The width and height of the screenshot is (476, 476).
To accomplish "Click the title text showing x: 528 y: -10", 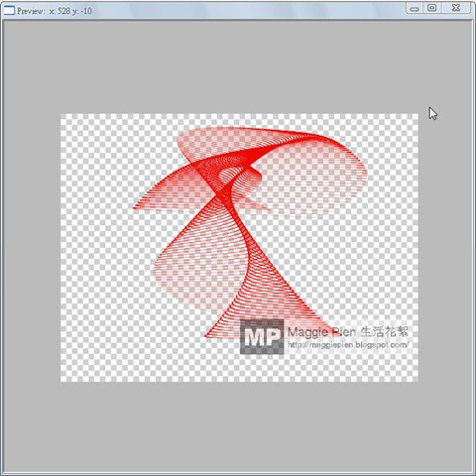I will [70, 11].
